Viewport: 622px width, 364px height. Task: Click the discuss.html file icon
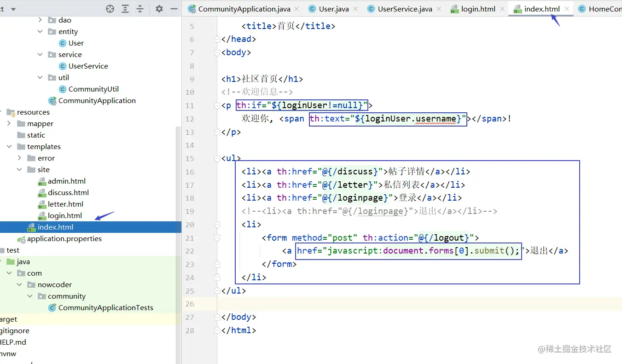[x=42, y=192]
